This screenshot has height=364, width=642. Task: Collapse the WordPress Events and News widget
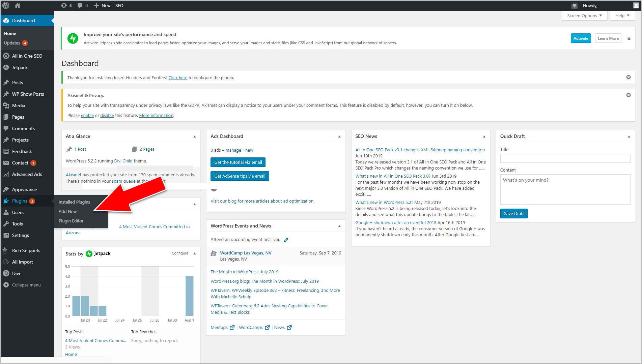tap(339, 226)
